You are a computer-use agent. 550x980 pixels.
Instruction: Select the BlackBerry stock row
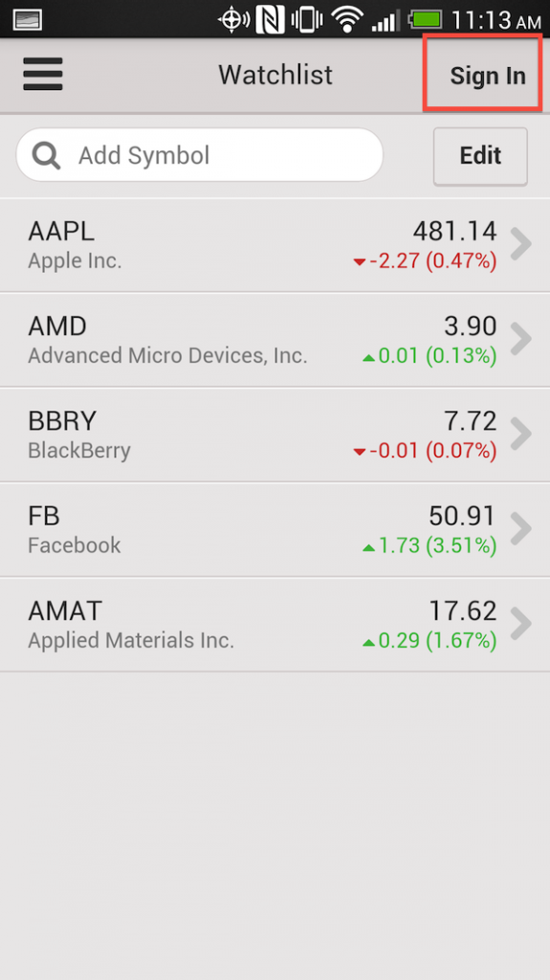275,434
